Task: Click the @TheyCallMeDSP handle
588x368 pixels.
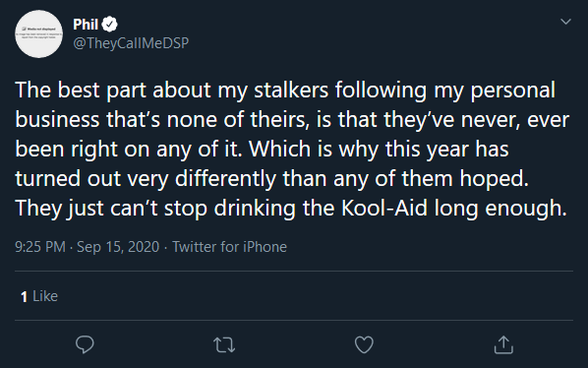Action: click(131, 43)
